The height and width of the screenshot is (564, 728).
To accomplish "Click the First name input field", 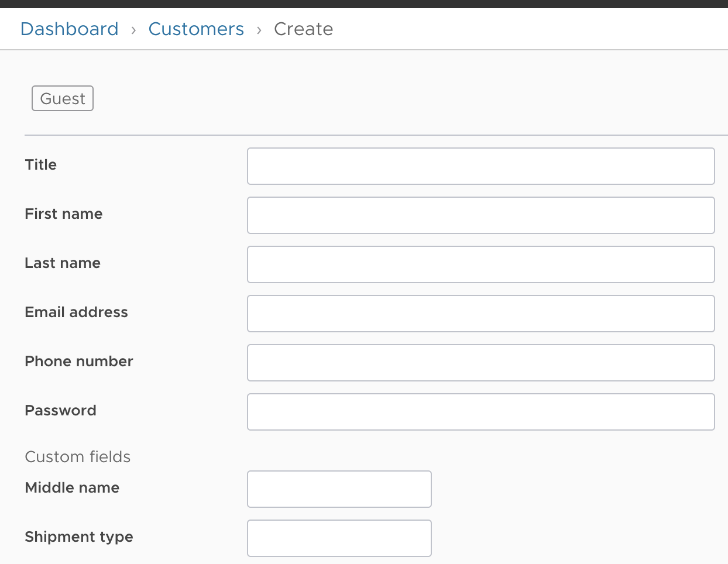I will click(x=480, y=215).
